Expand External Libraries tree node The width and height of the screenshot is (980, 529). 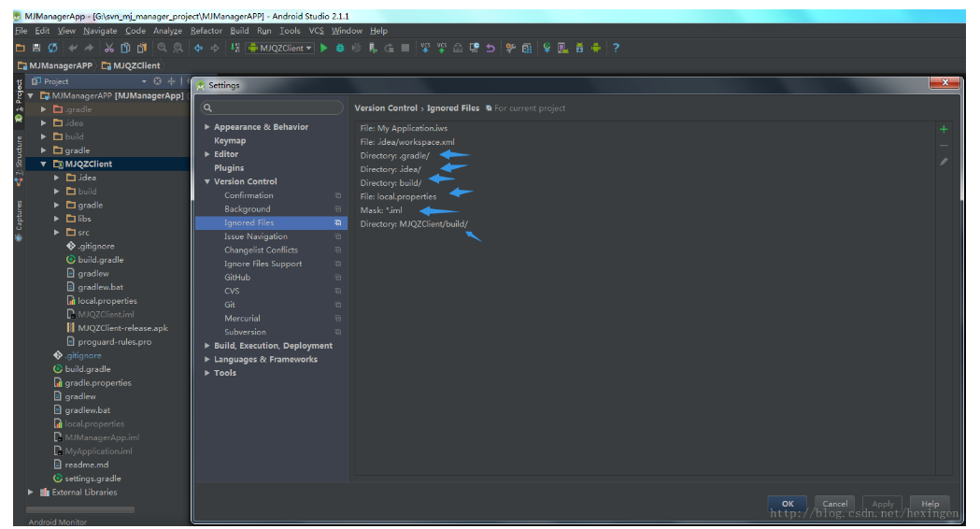(x=31, y=493)
